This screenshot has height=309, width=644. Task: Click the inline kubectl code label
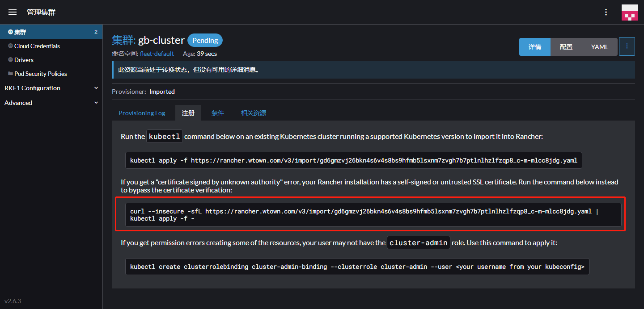click(165, 136)
